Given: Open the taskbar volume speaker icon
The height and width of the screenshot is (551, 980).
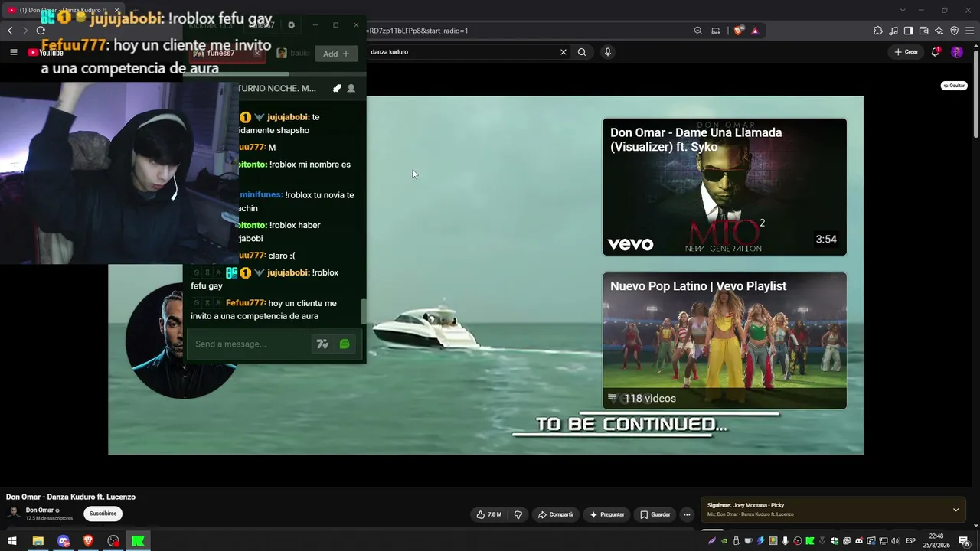Looking at the screenshot, I should [x=895, y=541].
